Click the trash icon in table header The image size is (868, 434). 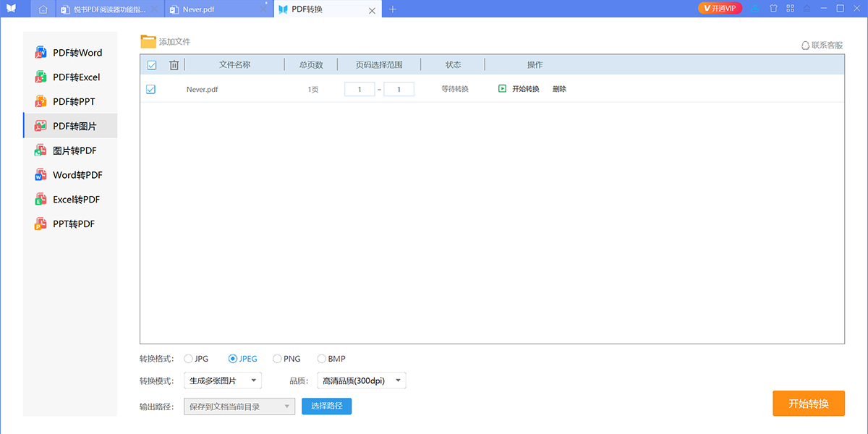point(174,65)
